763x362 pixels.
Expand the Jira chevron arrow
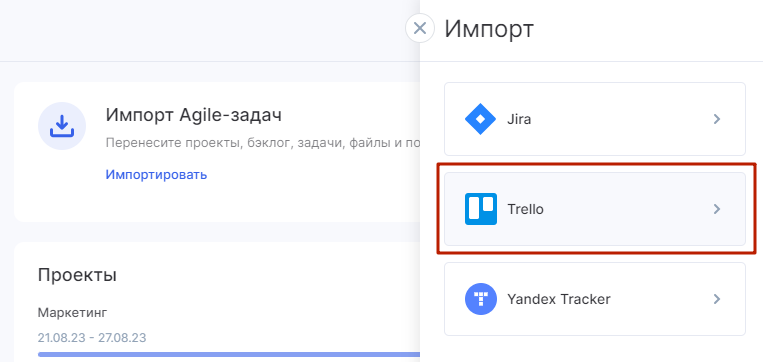pyautogui.click(x=716, y=119)
